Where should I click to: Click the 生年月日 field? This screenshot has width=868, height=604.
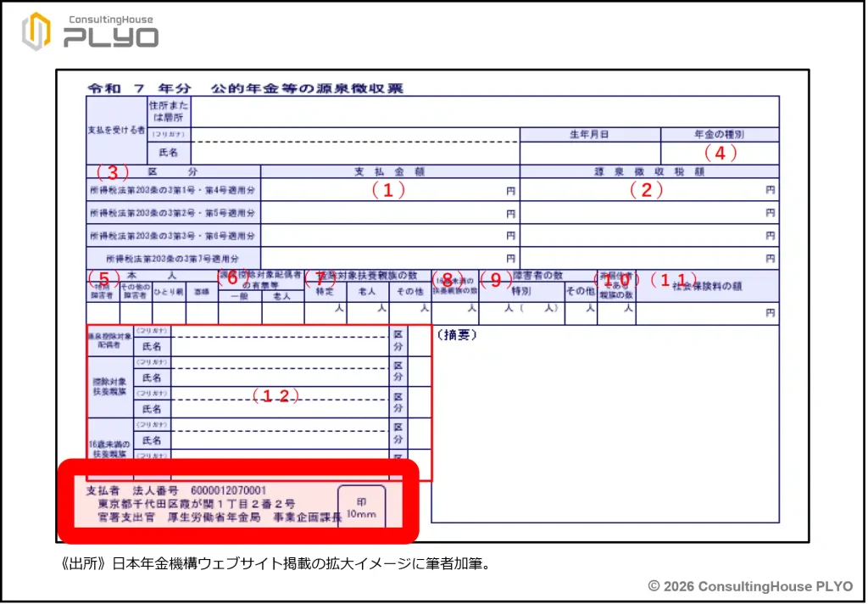coord(589,154)
